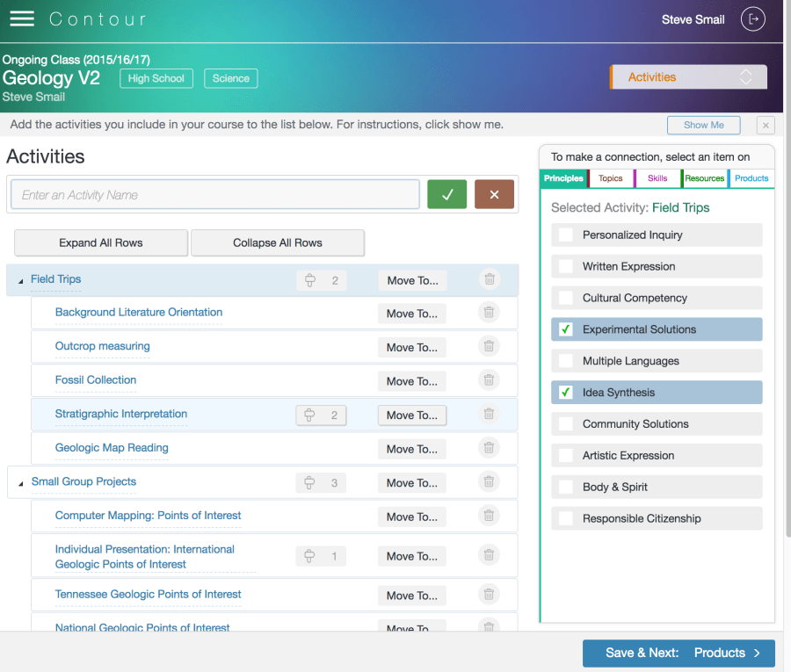Uncheck the Experimental Solutions principle

tap(566, 329)
